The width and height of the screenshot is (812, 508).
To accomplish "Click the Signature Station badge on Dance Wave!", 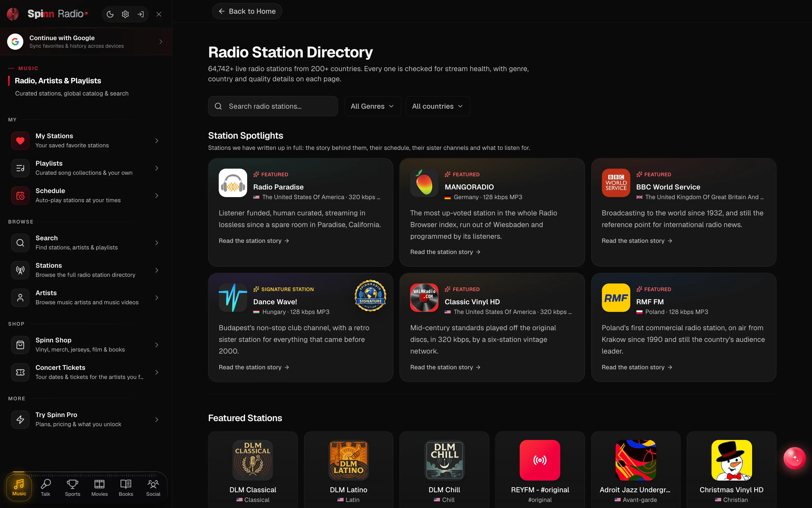I will (x=370, y=296).
